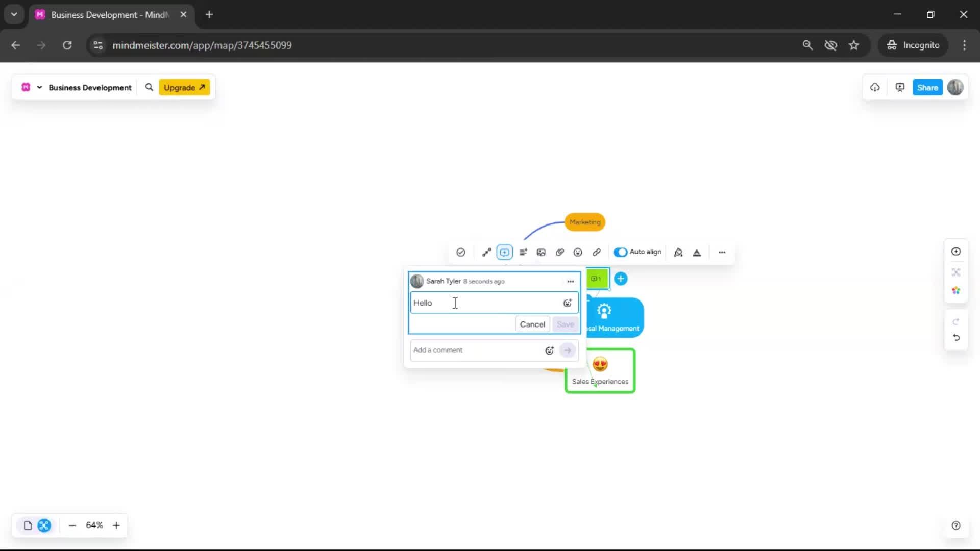Send the new comment arrow button
The height and width of the screenshot is (551, 980).
coord(568,350)
